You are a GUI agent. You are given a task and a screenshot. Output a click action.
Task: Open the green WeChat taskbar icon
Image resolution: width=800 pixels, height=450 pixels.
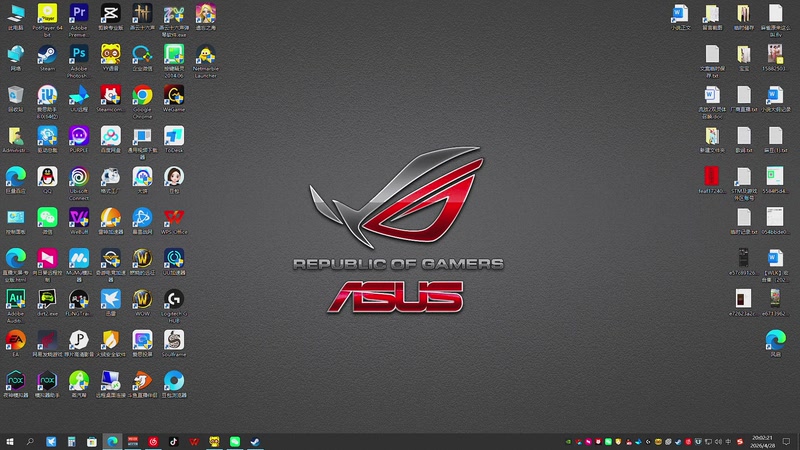tap(235, 442)
